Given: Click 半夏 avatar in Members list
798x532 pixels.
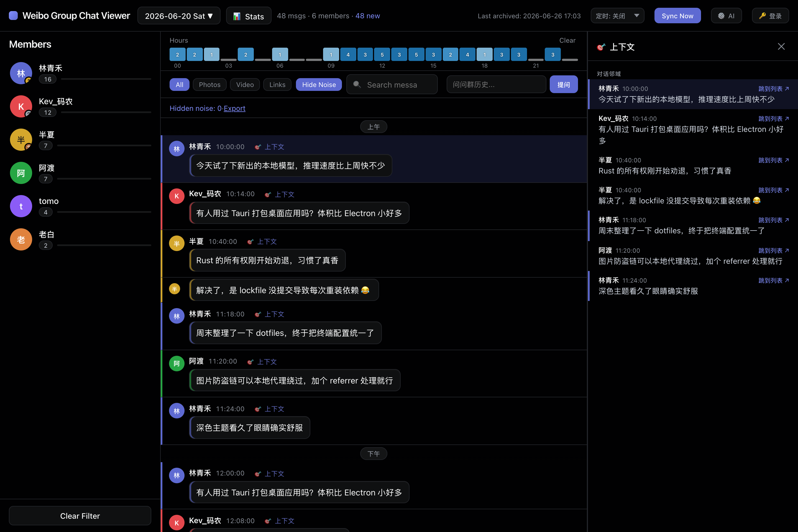Looking at the screenshot, I should 21,139.
